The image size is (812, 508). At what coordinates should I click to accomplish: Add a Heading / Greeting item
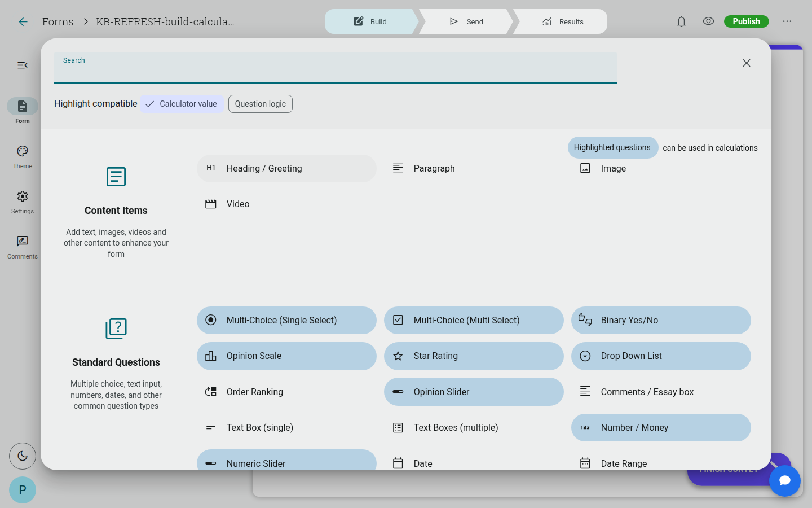click(x=286, y=168)
